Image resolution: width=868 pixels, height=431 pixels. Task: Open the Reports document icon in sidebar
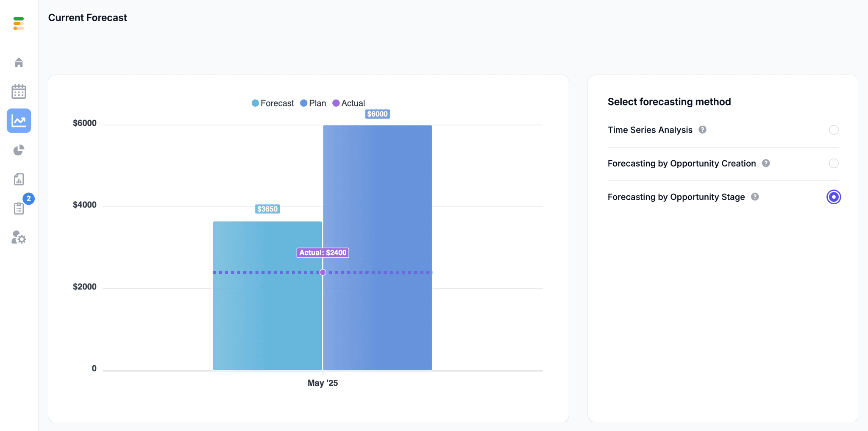[19, 179]
